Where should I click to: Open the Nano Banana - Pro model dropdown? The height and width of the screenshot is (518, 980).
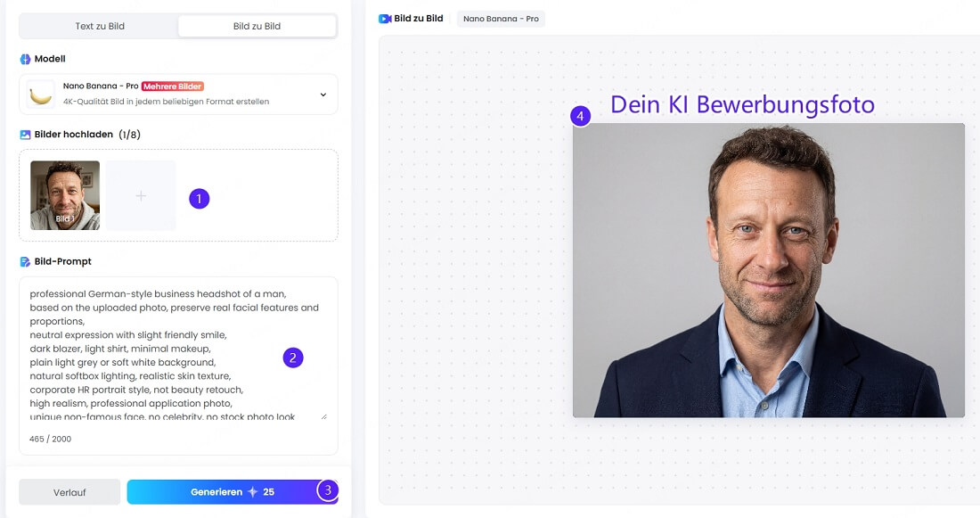(x=178, y=94)
